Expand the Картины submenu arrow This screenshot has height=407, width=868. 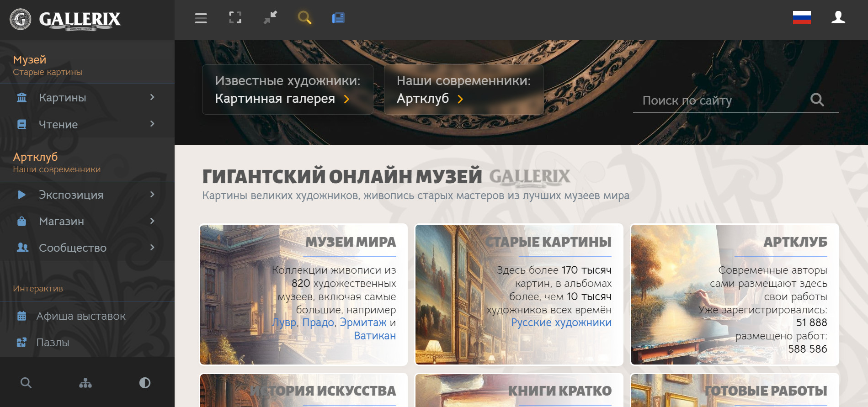152,97
